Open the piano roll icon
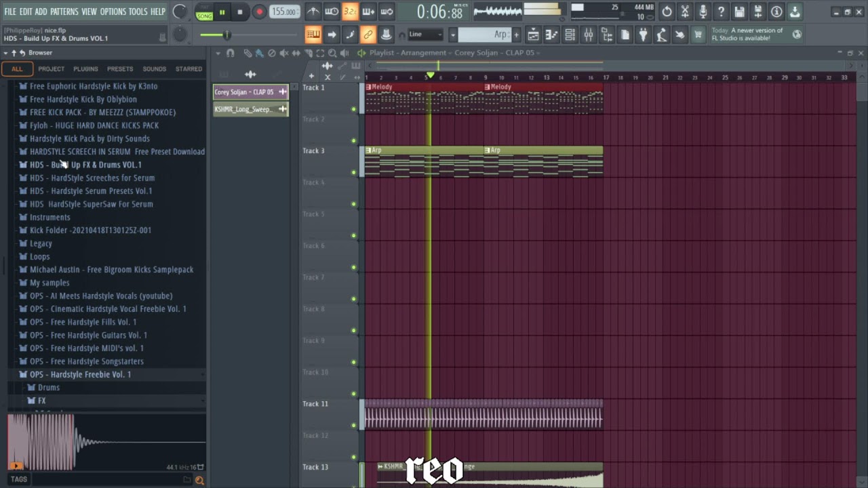This screenshot has width=868, height=488. pyautogui.click(x=552, y=35)
